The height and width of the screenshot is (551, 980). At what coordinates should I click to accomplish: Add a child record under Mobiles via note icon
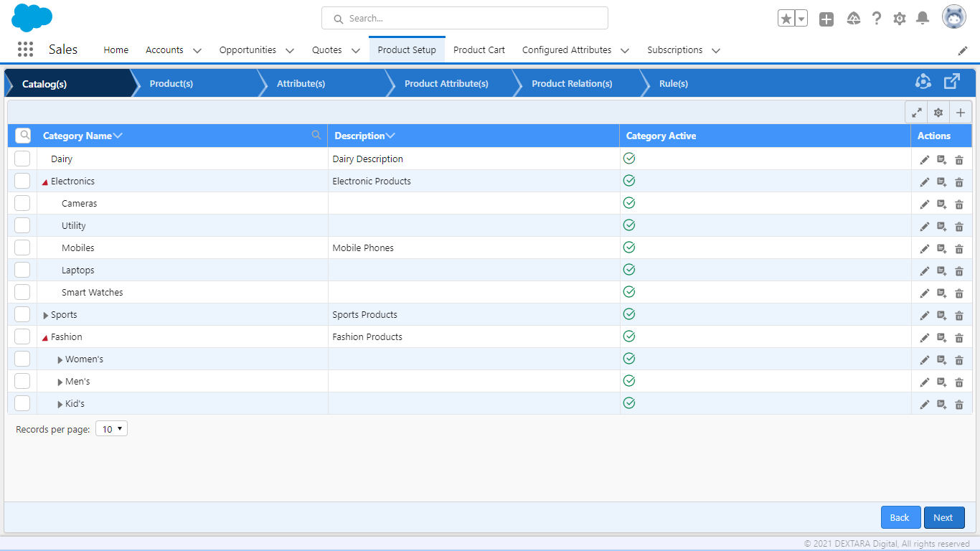(942, 248)
